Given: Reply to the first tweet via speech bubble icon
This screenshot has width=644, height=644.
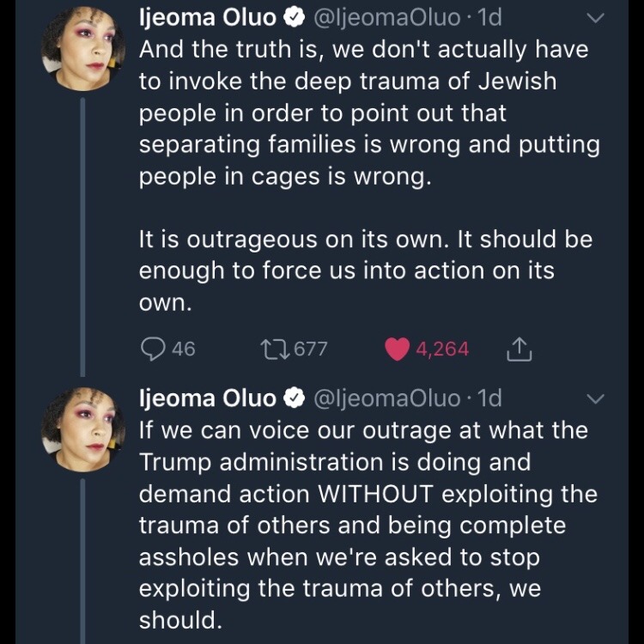Looking at the screenshot, I should pos(155,349).
